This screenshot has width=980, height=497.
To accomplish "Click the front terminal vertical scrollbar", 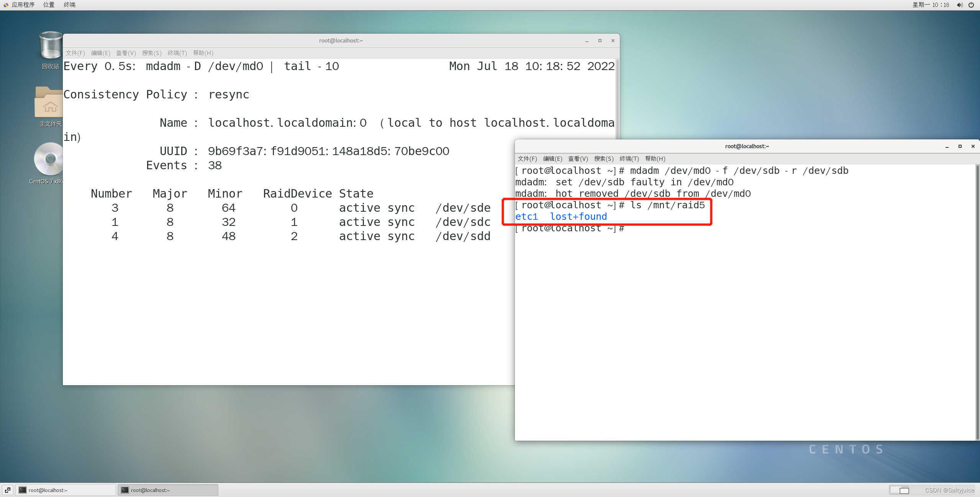I will click(977, 302).
